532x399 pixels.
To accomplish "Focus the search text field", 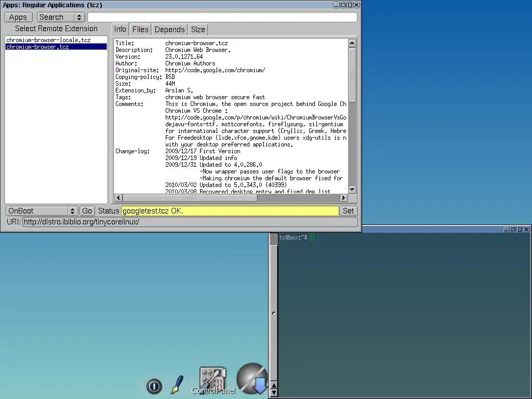I will [x=222, y=17].
